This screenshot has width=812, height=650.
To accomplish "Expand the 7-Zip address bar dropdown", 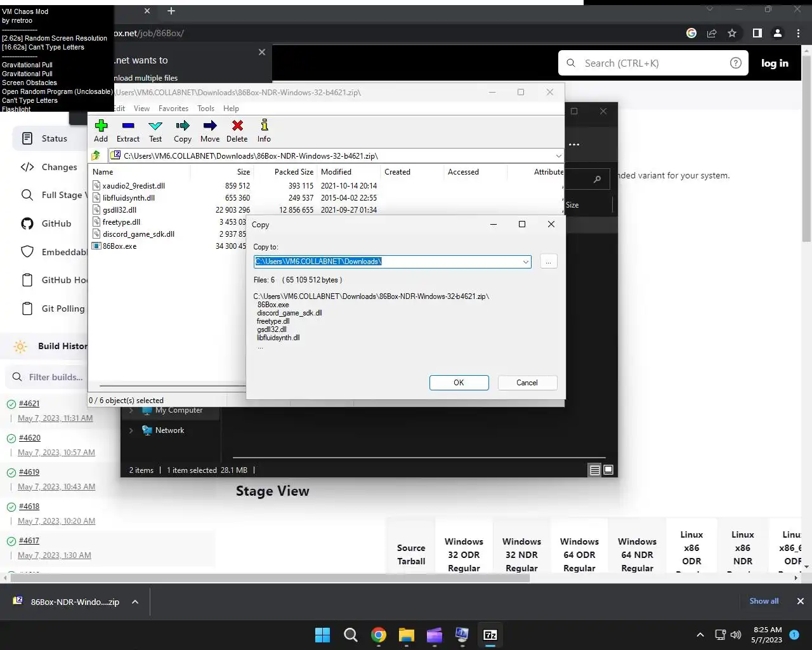I will point(558,156).
